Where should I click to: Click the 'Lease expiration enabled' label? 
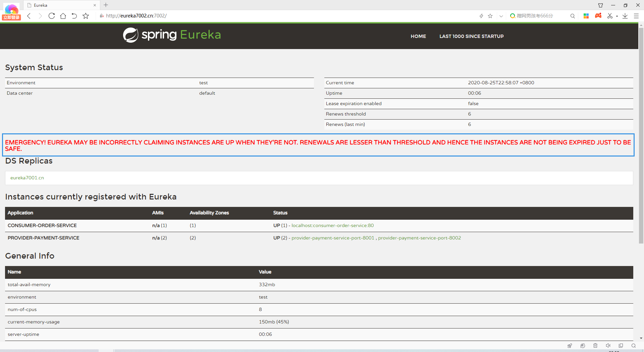(354, 104)
